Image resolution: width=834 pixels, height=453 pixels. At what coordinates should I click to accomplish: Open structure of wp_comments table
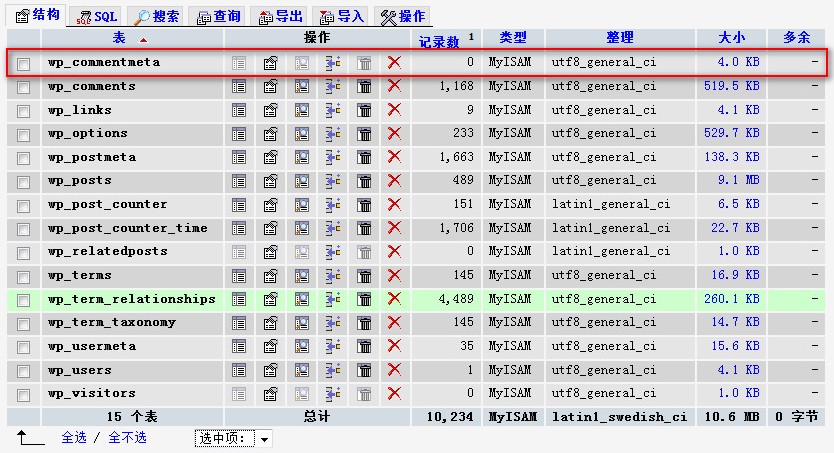270,86
